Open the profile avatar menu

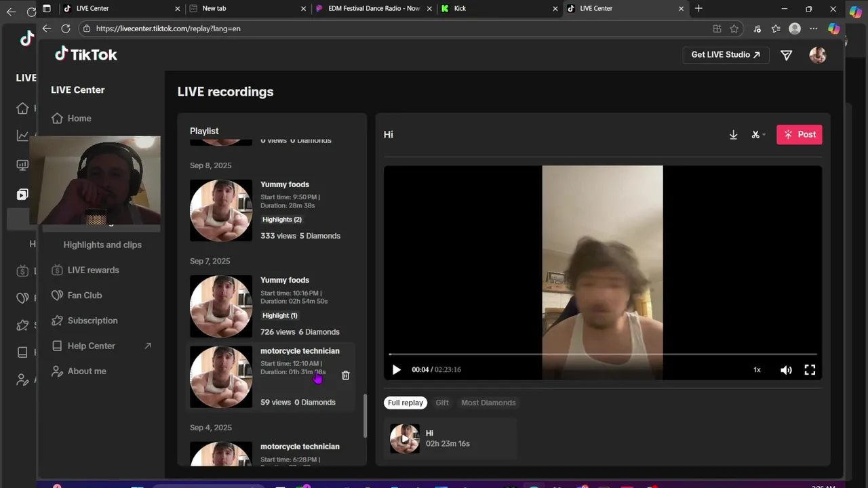818,55
